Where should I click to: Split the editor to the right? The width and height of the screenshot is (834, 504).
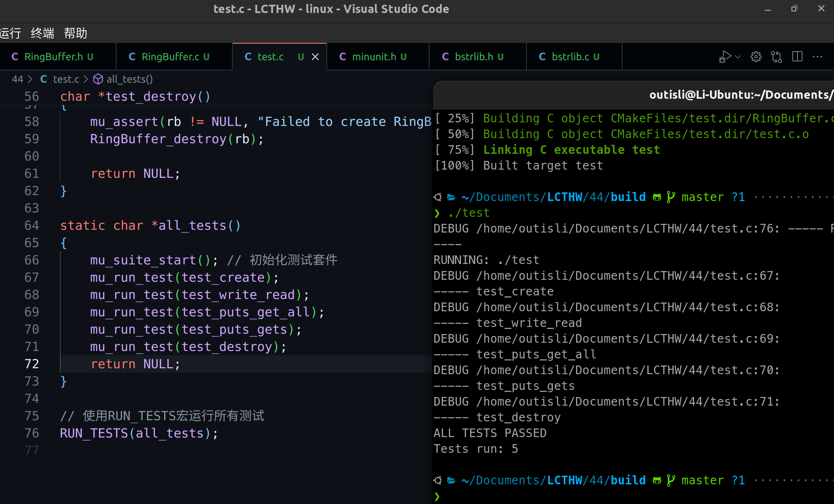click(x=797, y=57)
